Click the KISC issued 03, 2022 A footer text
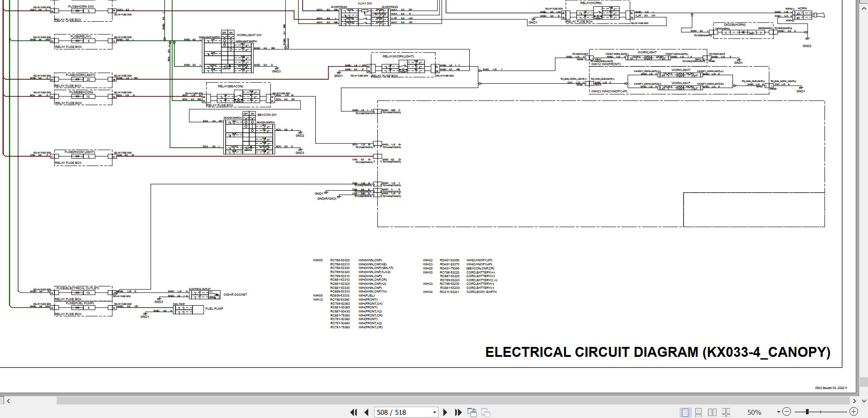The image size is (868, 418). tap(831, 388)
